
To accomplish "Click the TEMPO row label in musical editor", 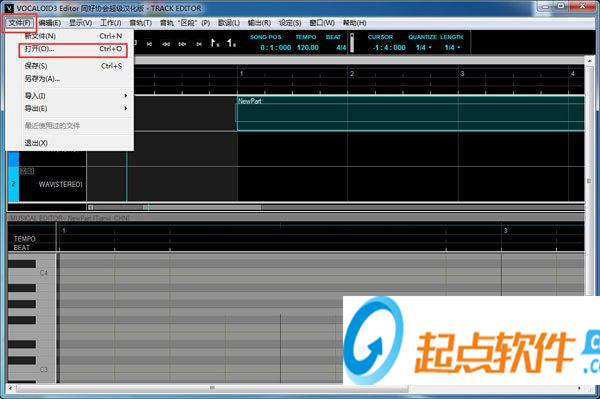I will [24, 239].
